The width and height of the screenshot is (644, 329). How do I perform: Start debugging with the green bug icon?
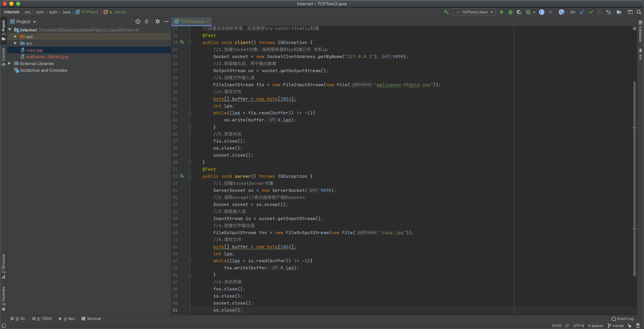[510, 12]
